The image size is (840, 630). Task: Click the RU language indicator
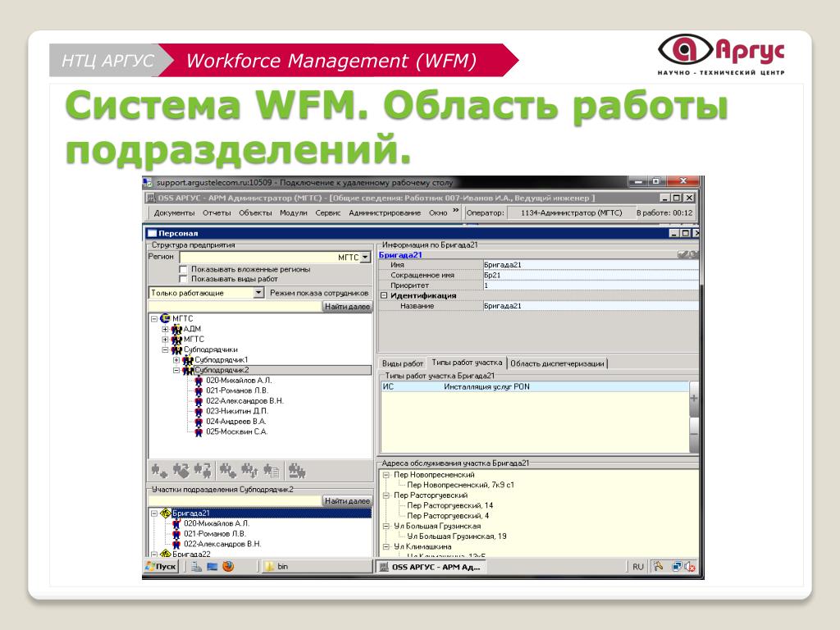637,567
